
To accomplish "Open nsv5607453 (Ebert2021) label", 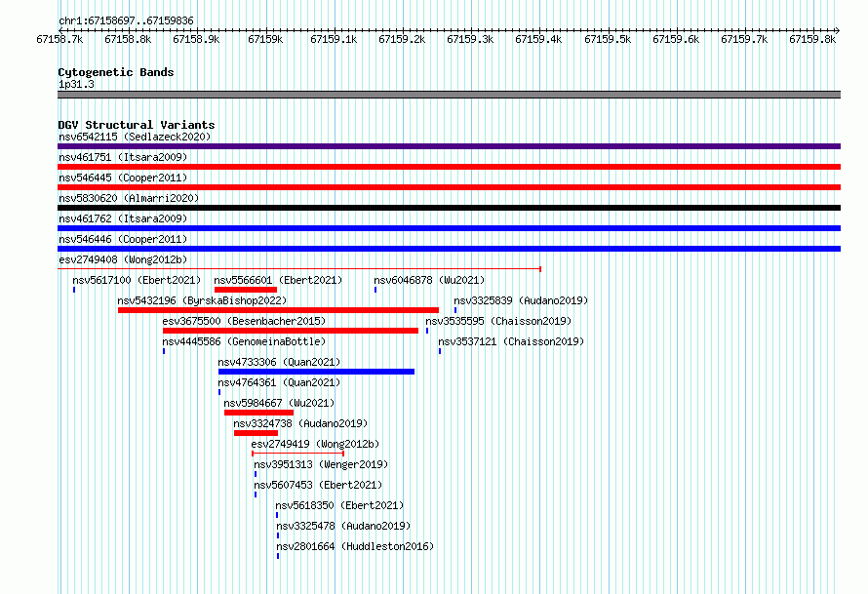I will [318, 485].
